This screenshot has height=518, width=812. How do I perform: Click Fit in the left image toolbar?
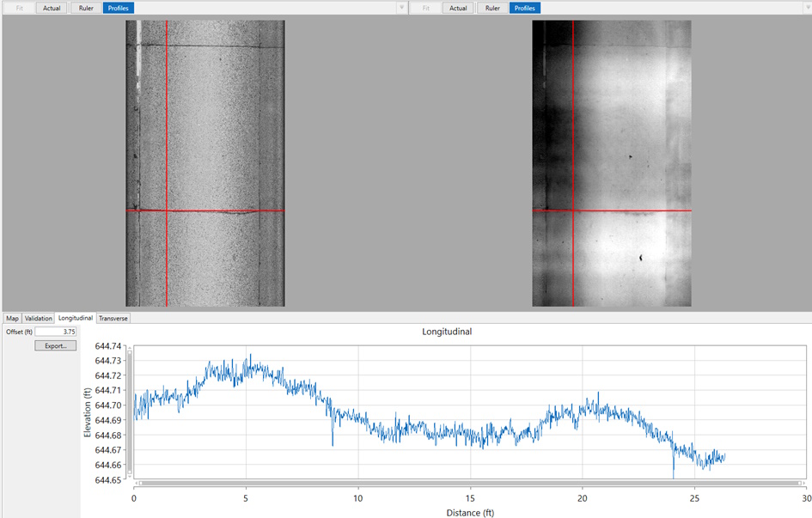[20, 8]
